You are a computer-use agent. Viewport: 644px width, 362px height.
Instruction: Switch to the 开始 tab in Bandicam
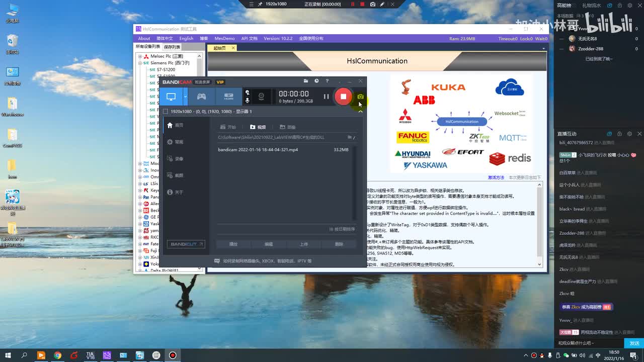coord(228,127)
